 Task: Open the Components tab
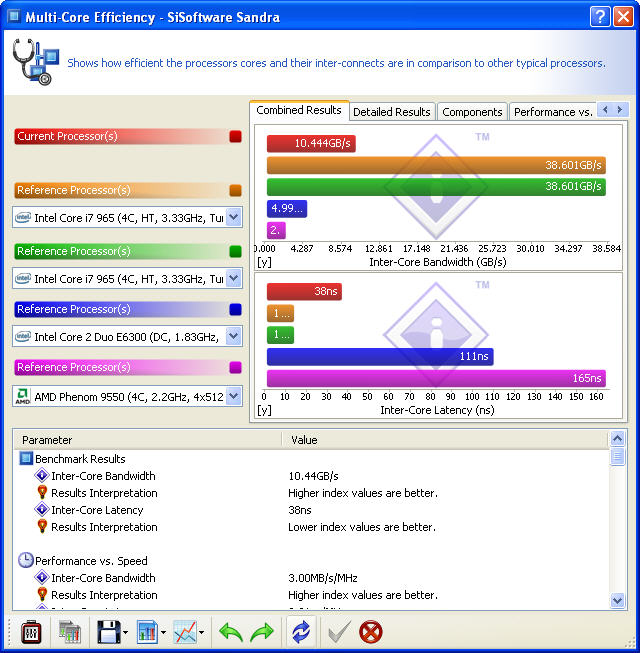[x=472, y=112]
